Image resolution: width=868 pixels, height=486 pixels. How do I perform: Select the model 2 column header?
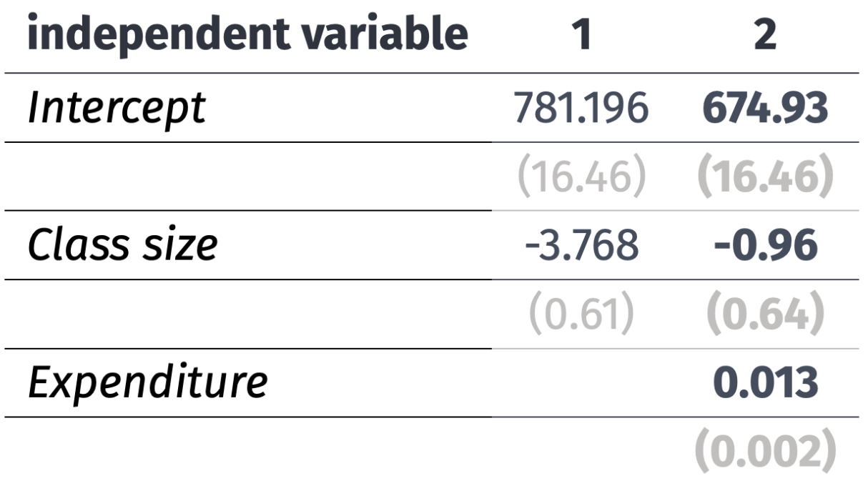[x=764, y=35]
